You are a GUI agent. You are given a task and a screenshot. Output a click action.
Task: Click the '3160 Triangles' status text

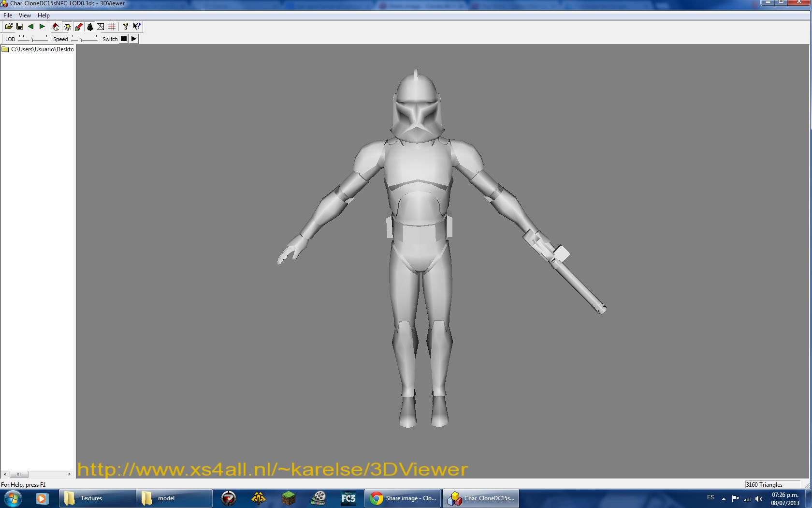(x=764, y=485)
